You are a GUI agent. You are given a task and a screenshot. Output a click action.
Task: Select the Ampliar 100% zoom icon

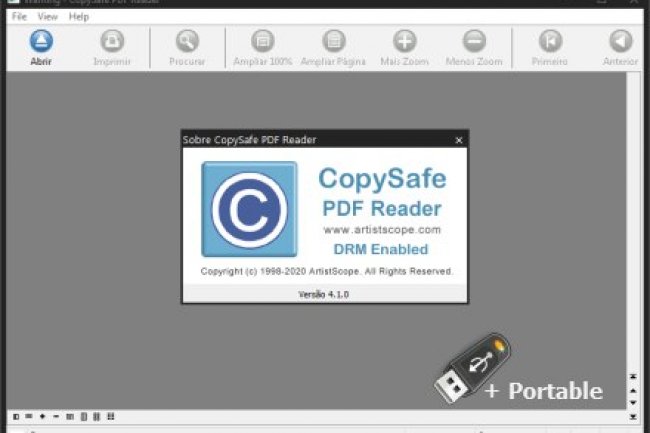click(x=262, y=41)
